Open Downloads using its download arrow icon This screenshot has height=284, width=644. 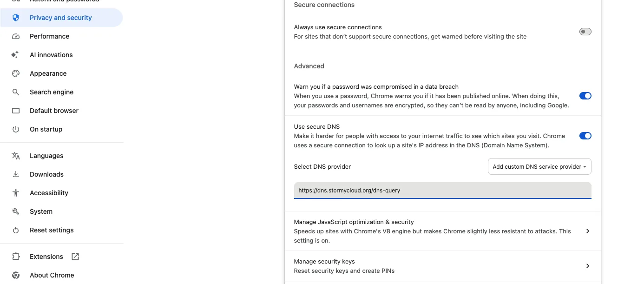pos(16,174)
